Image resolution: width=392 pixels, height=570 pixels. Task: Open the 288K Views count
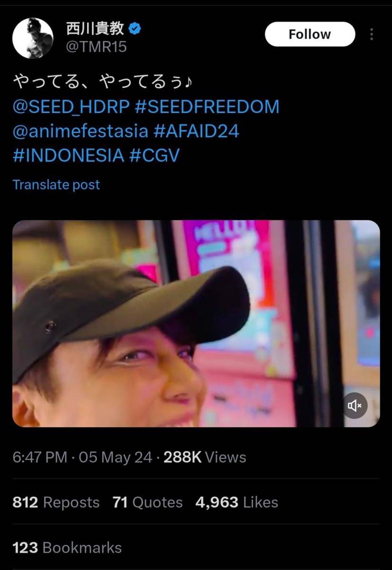(x=205, y=457)
